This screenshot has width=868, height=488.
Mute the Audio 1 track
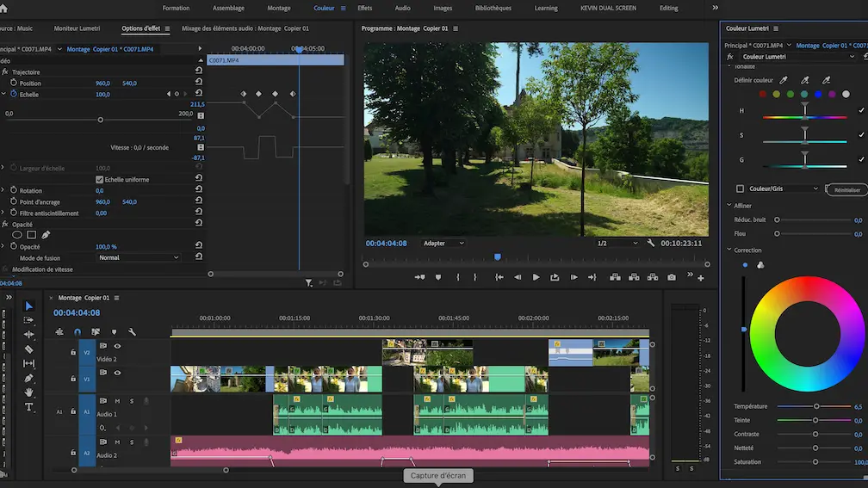[117, 401]
